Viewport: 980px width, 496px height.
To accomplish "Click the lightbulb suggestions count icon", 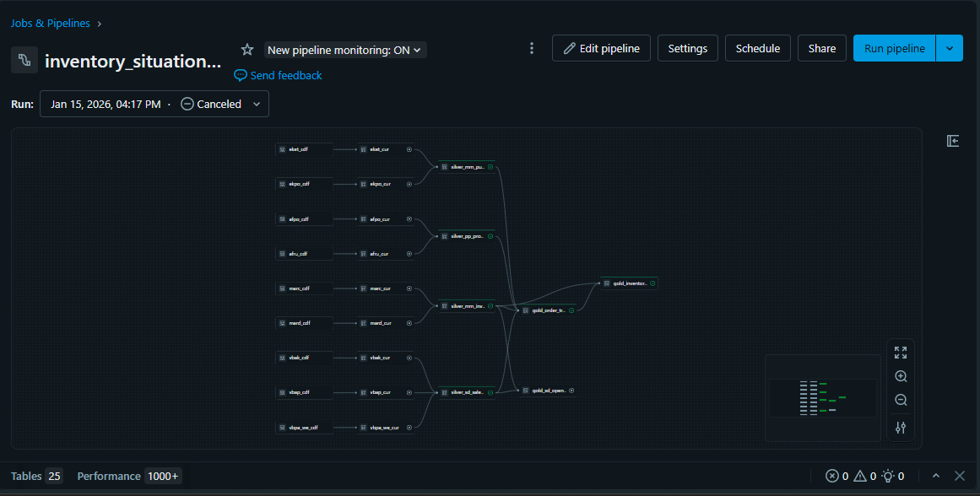I will 888,476.
